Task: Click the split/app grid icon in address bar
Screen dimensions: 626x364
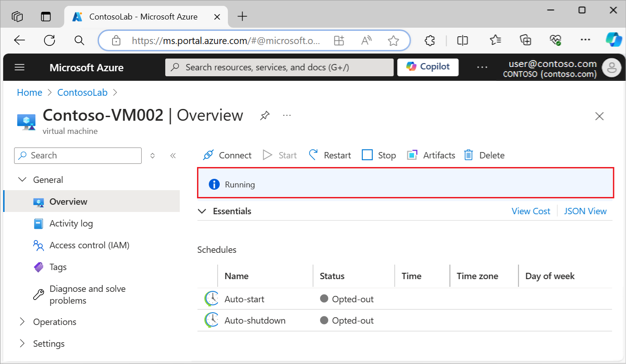Action: pyautogui.click(x=339, y=41)
